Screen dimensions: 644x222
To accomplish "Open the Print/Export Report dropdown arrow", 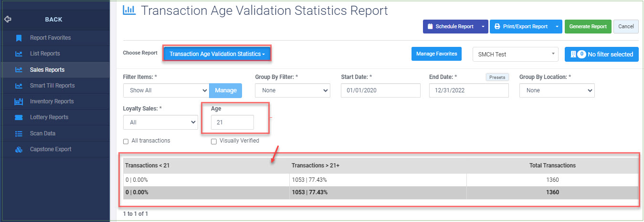I will [557, 27].
